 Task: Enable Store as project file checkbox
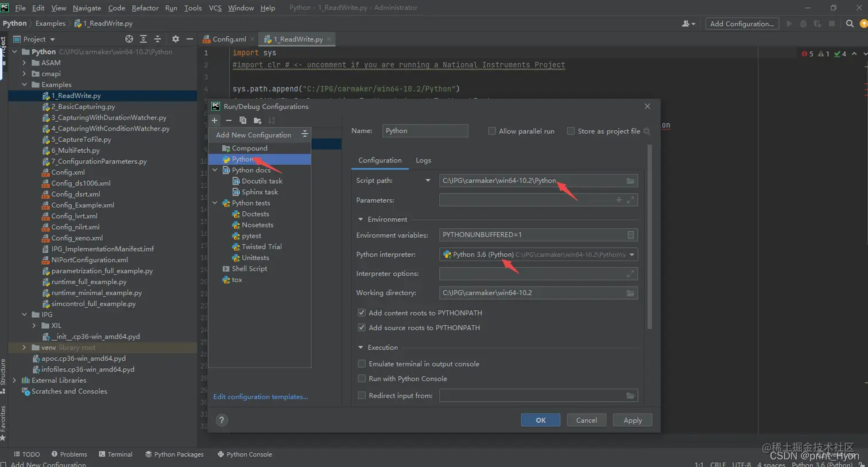pos(571,131)
